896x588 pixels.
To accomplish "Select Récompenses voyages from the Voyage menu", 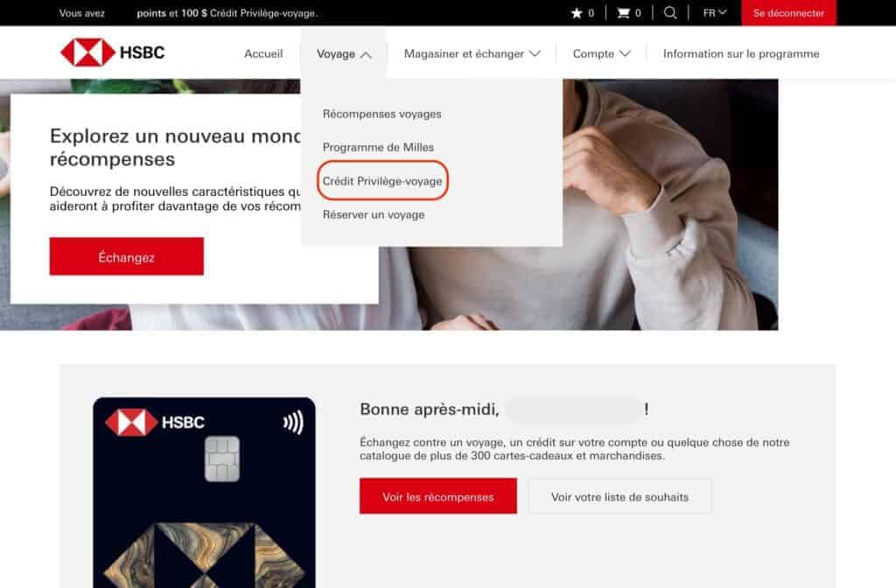I will click(x=382, y=114).
